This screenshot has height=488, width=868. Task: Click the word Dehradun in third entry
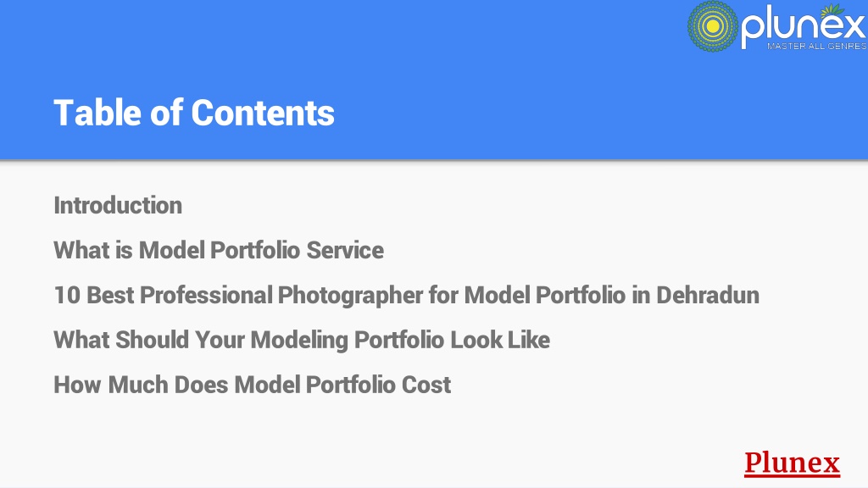coord(708,295)
